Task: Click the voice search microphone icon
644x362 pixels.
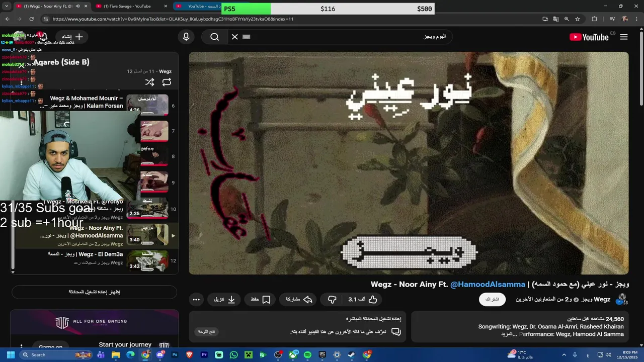Action: (186, 37)
